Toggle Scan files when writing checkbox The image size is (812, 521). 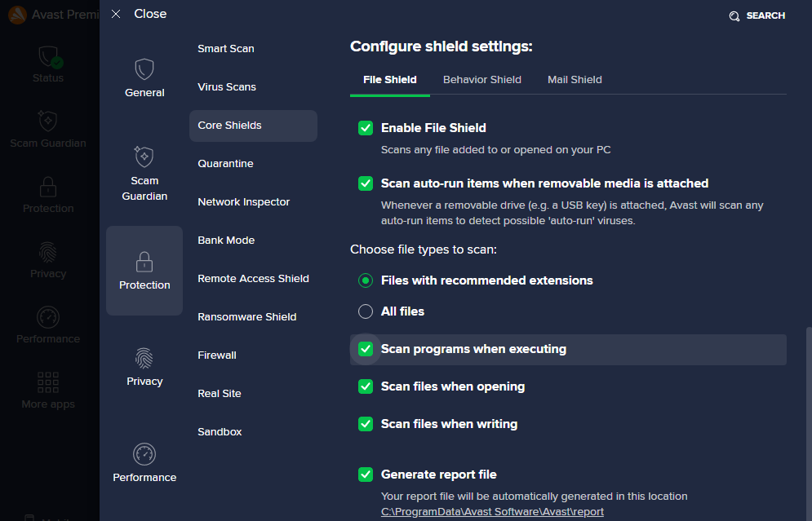pyautogui.click(x=366, y=424)
